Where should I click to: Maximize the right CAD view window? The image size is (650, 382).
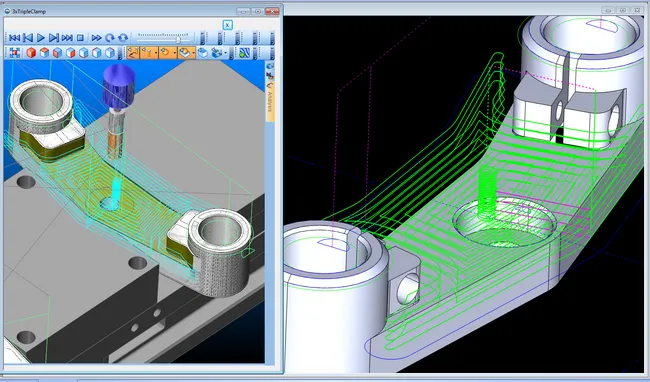coord(623,10)
